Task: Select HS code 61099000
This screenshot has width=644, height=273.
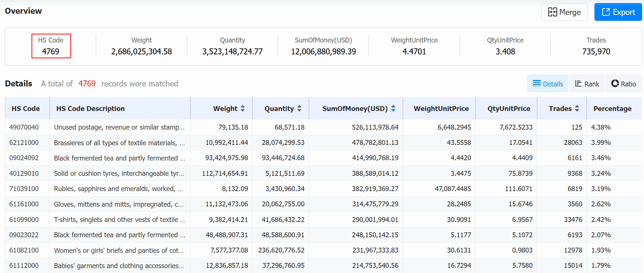Action: (24, 220)
